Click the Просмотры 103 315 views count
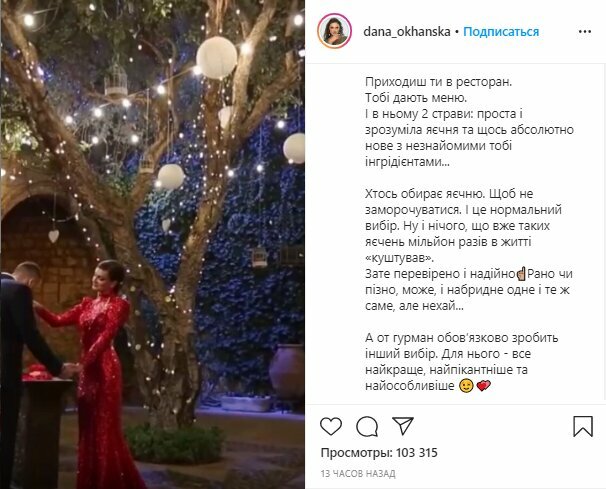Viewport: 606px width, 489px height. 379,453
